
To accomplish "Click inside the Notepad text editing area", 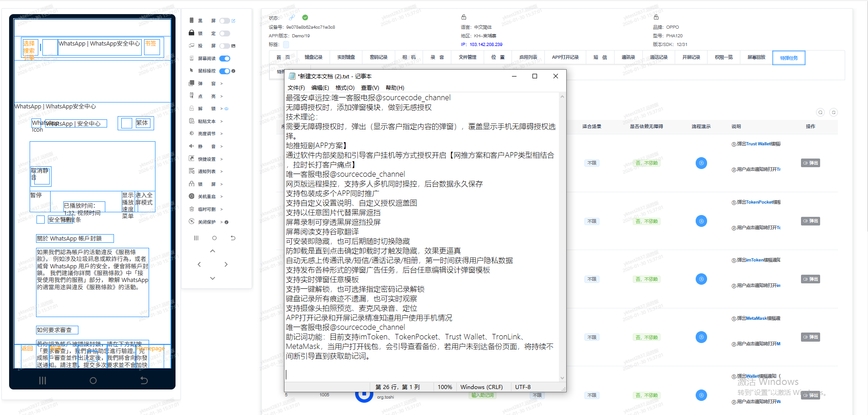I will tap(422, 237).
